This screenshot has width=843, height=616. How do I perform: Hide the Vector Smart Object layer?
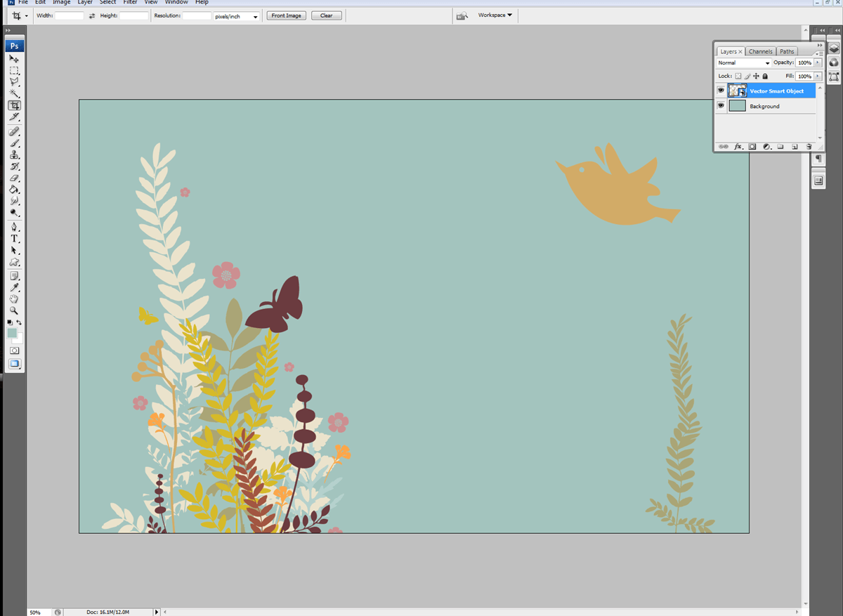point(721,91)
